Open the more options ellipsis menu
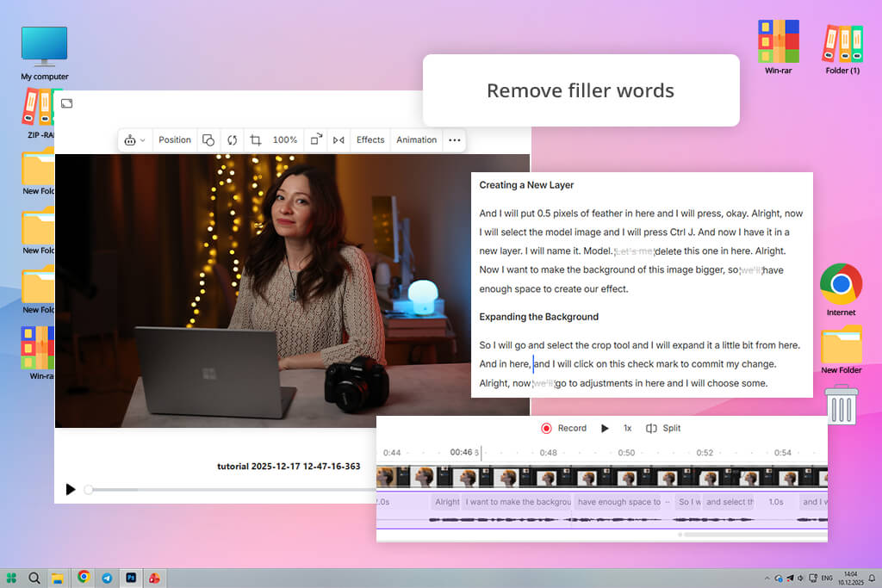 455,140
